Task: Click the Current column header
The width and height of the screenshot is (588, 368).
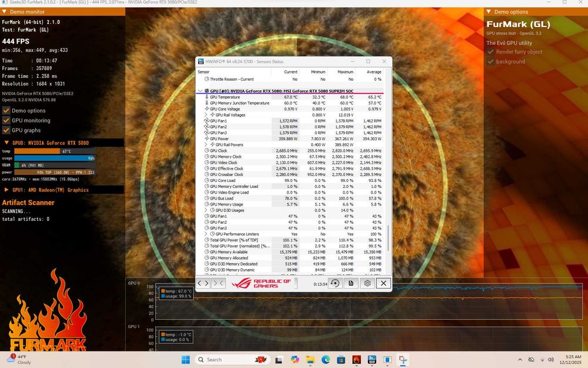Action: (290, 72)
